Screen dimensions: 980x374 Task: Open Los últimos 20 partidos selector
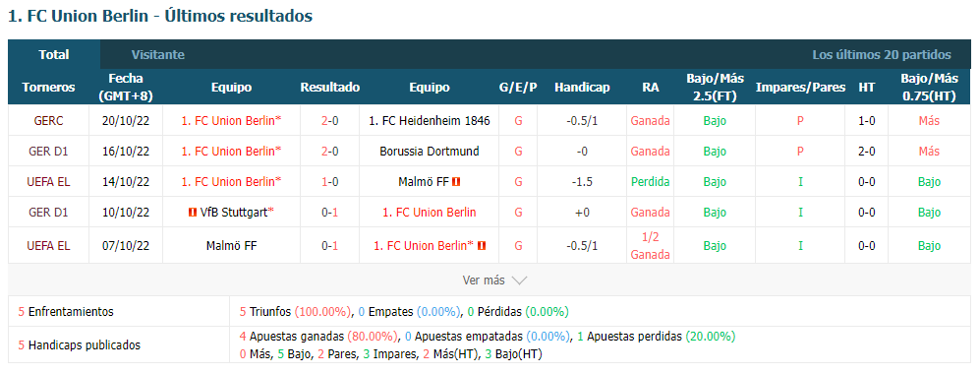882,54
